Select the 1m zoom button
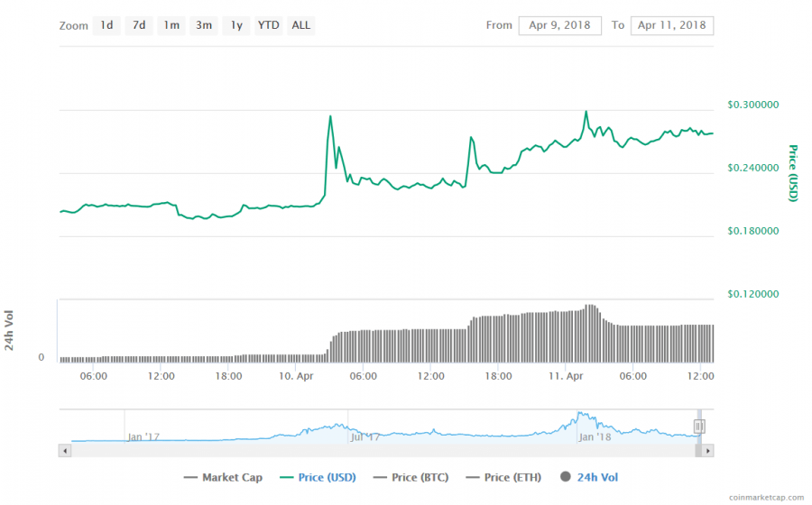This screenshot has height=505, width=812. point(171,25)
